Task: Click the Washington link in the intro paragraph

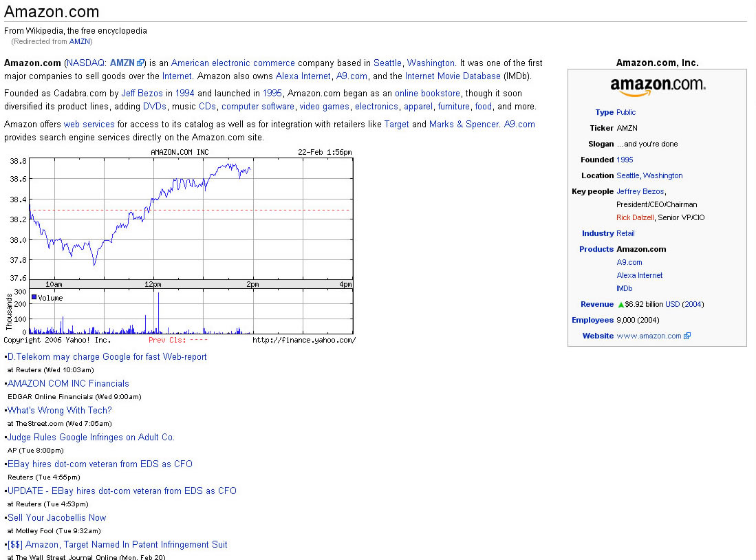Action: (x=431, y=63)
